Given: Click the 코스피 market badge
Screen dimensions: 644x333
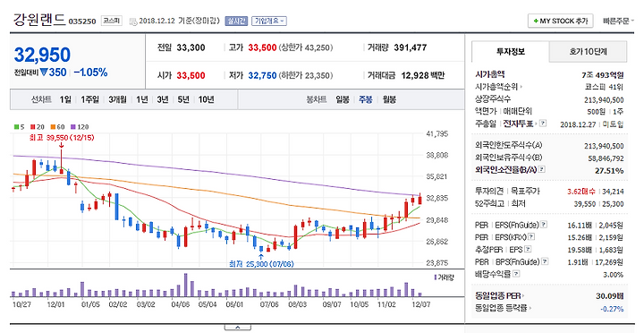Looking at the screenshot, I should tap(111, 21).
